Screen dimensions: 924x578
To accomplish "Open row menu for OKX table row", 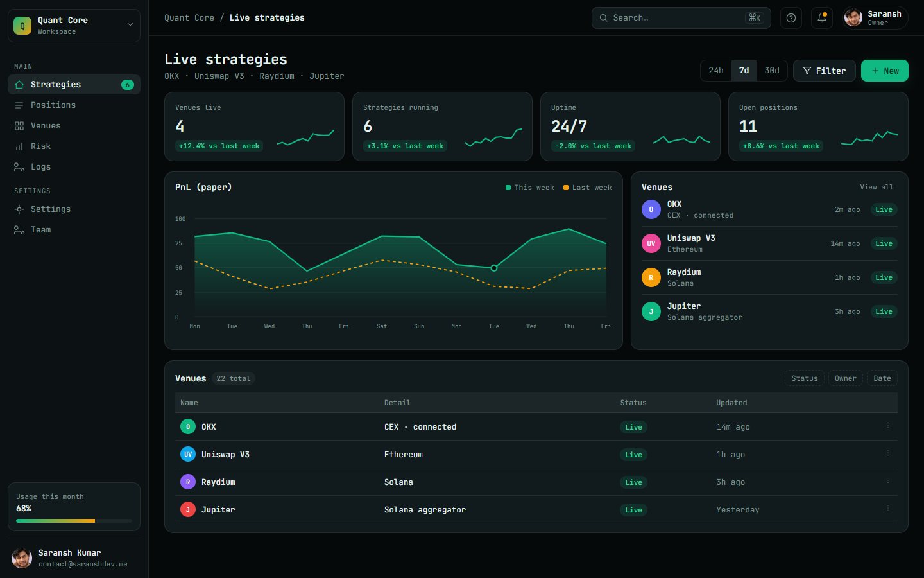I will (x=888, y=426).
